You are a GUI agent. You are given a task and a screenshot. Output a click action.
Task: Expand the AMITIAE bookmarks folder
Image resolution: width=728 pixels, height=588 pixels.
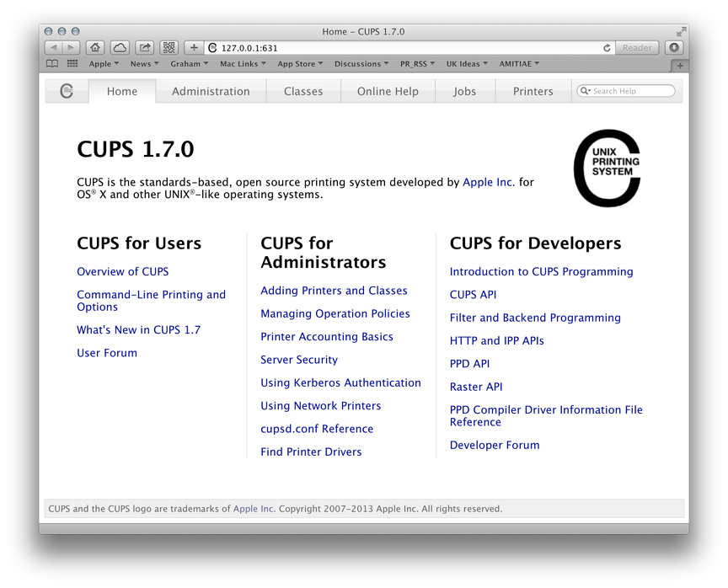519,64
